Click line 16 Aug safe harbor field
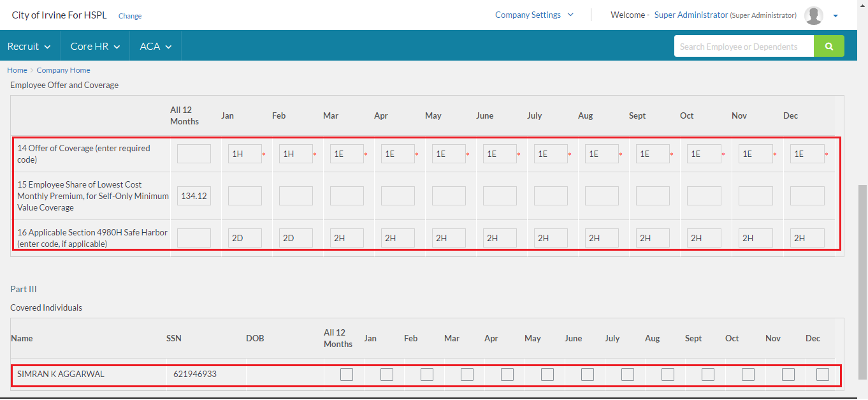868x400 pixels. point(602,238)
